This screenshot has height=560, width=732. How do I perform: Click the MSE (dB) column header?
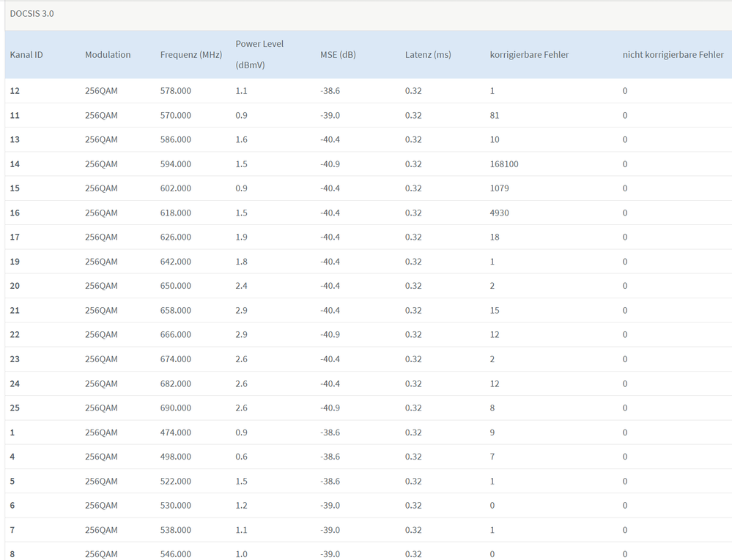click(338, 55)
